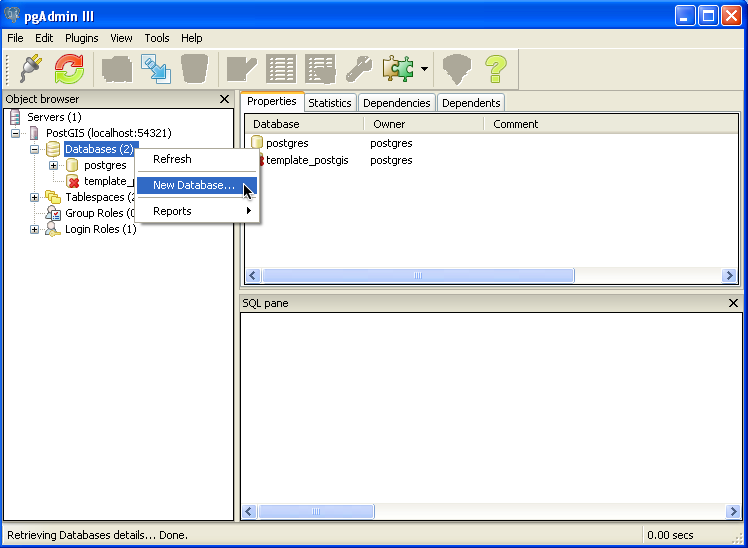Click the postgres database icon in tree
This screenshot has height=548, width=748.
(x=72, y=165)
